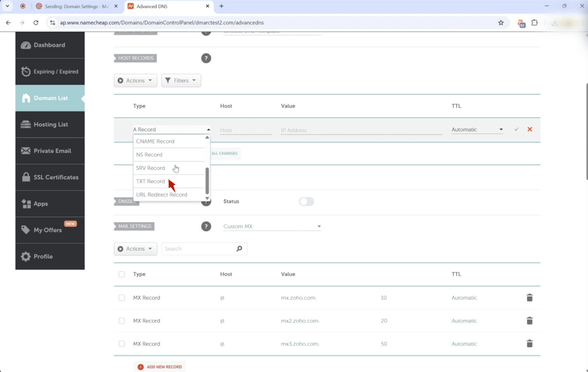Check the box for the mx.zoho.com record

coord(122,298)
